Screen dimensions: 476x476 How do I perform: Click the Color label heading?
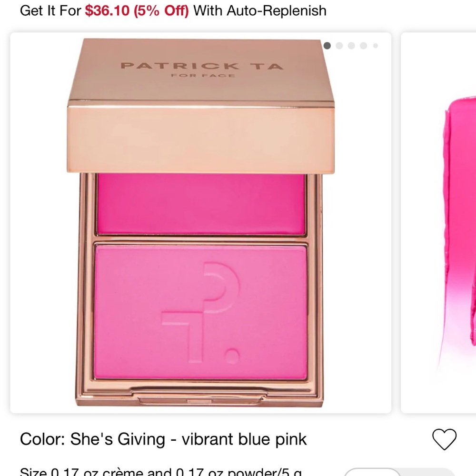tap(37, 439)
